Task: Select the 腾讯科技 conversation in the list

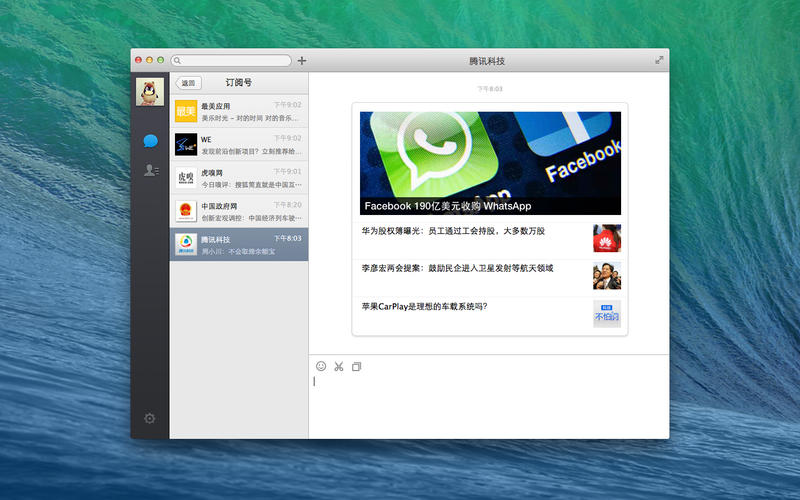Action: tap(239, 245)
